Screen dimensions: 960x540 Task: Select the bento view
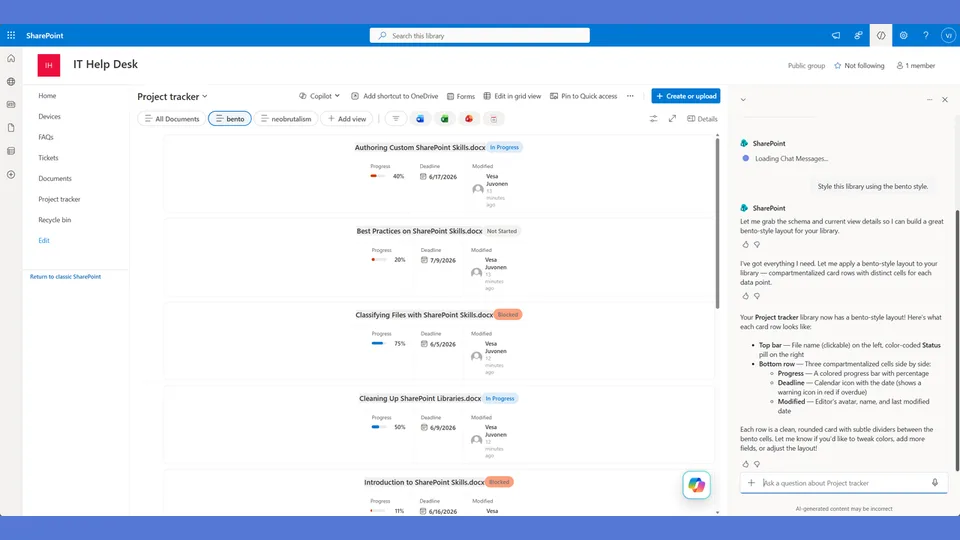[x=230, y=119]
